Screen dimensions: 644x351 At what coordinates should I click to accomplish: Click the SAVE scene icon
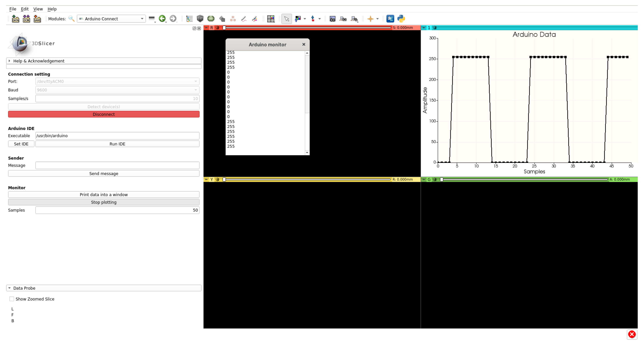[x=37, y=19]
